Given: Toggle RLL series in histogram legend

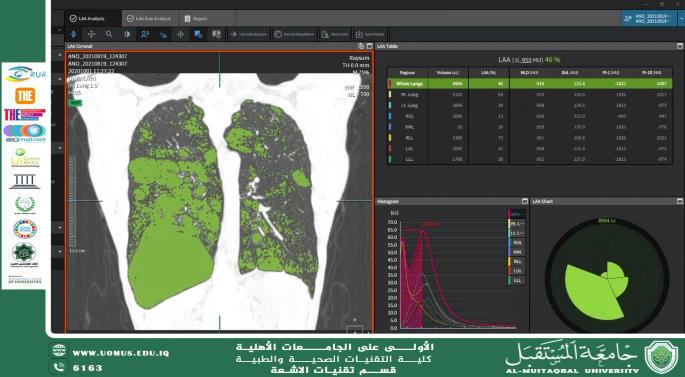Looking at the screenshot, I should point(516,261).
